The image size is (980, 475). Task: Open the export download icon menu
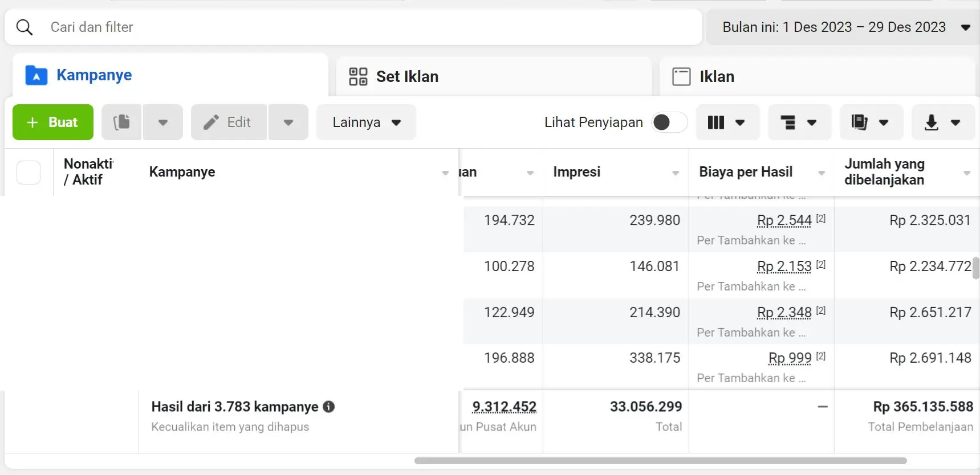click(x=943, y=122)
